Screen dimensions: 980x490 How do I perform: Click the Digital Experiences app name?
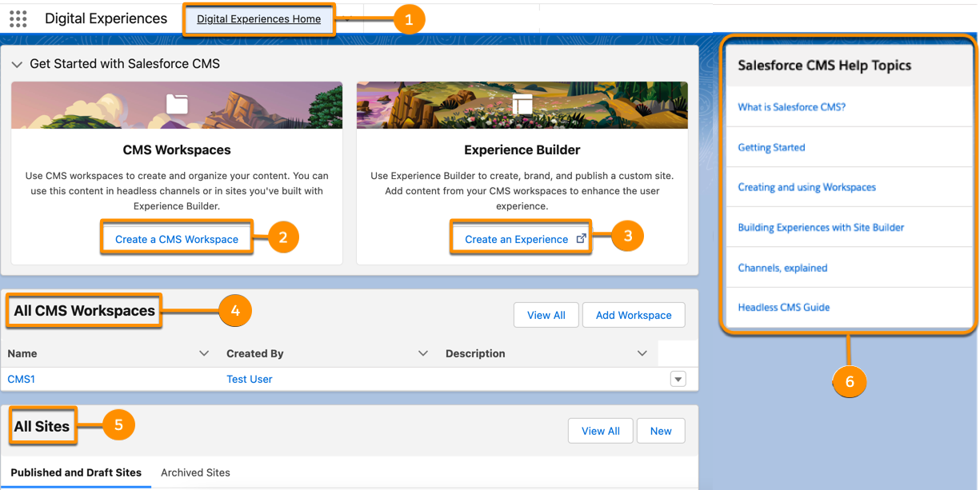106,18
